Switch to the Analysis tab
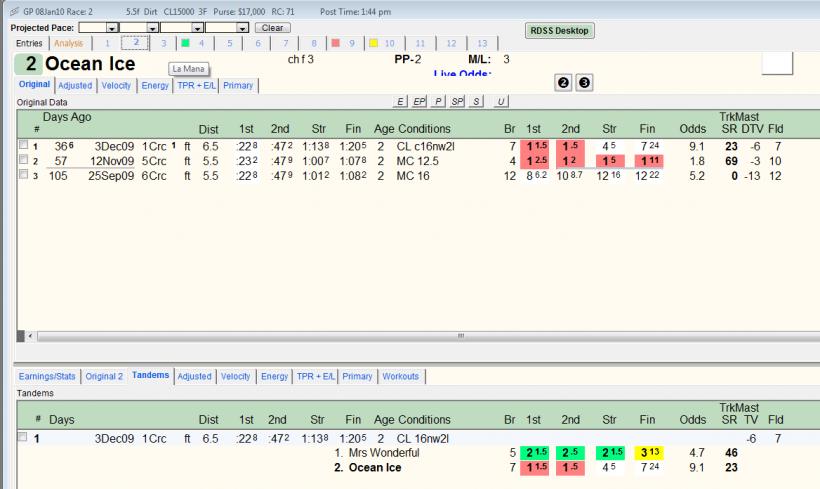The image size is (820, 489). click(69, 43)
